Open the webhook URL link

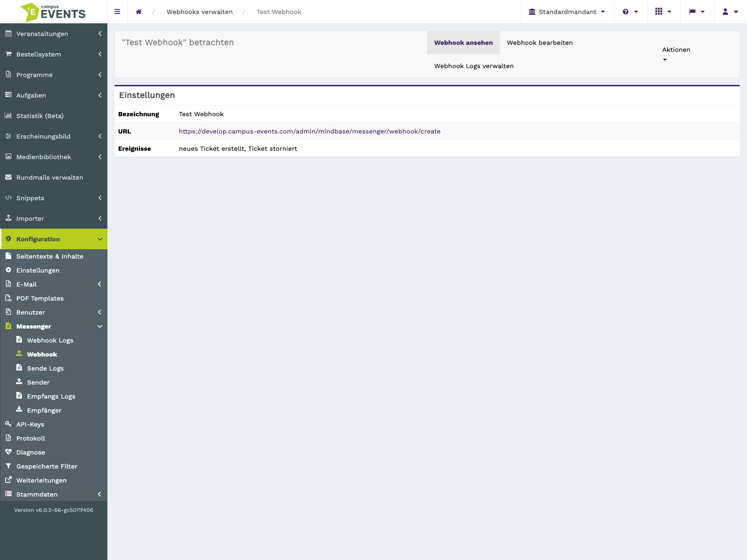pyautogui.click(x=310, y=131)
